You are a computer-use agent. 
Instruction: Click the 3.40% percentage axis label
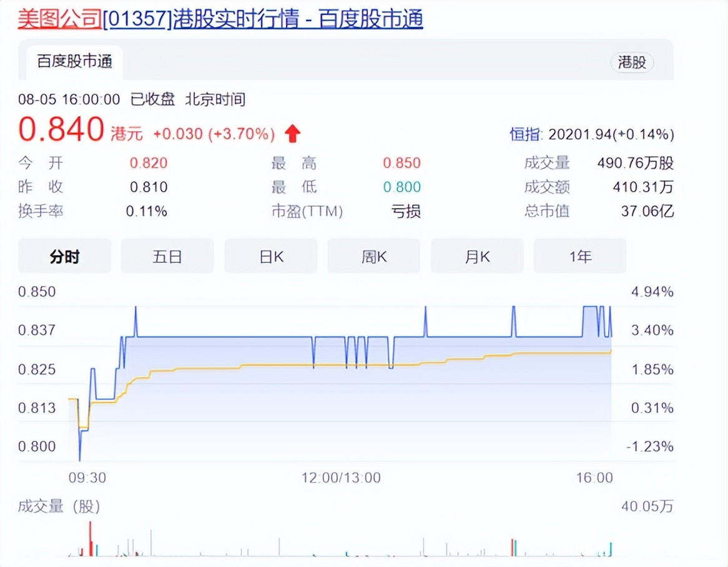pyautogui.click(x=652, y=330)
